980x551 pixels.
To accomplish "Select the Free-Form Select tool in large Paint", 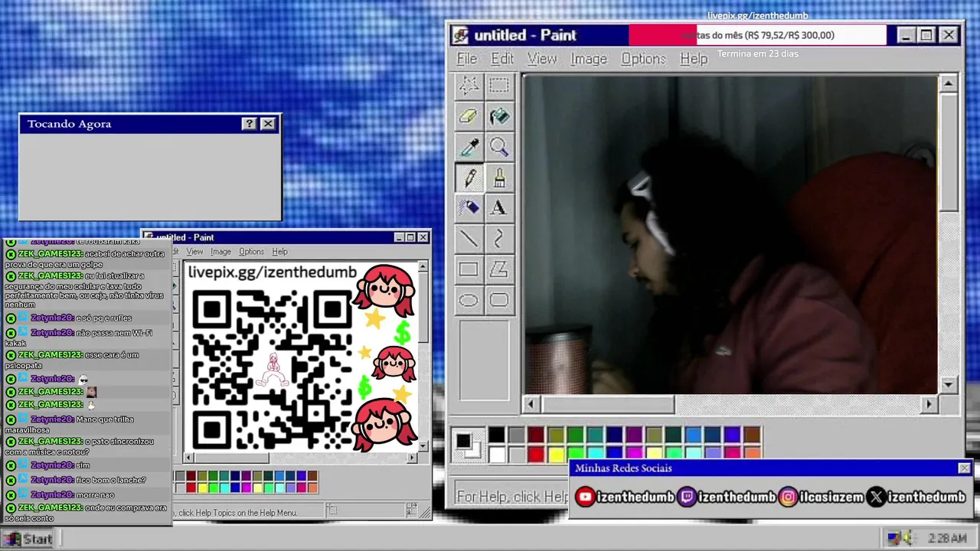I will point(469,86).
